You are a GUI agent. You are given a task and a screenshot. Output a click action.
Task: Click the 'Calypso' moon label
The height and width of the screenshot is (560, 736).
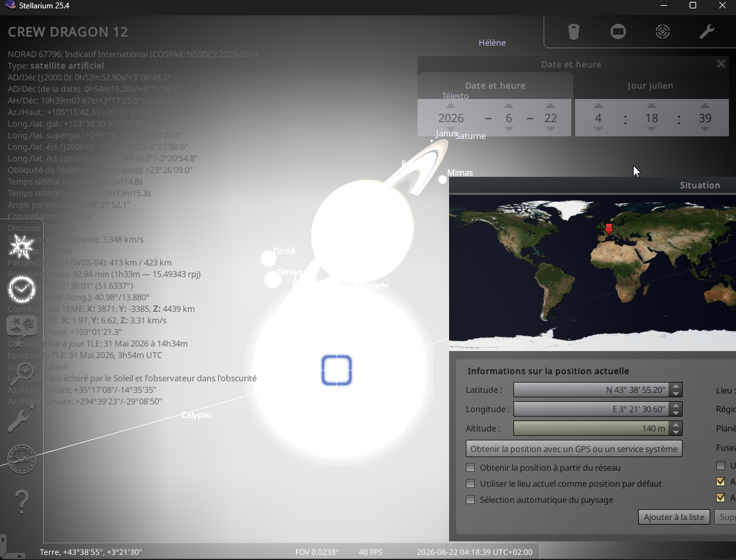tap(196, 415)
